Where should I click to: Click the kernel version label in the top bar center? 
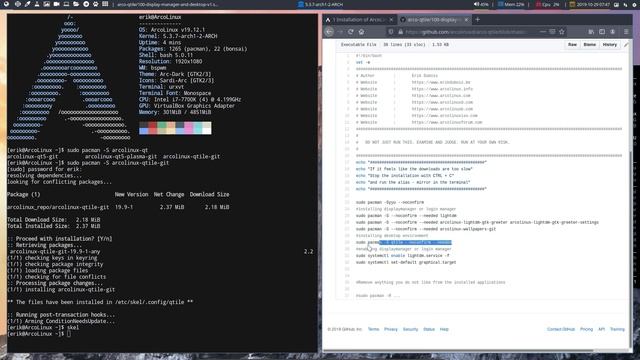point(321,4)
